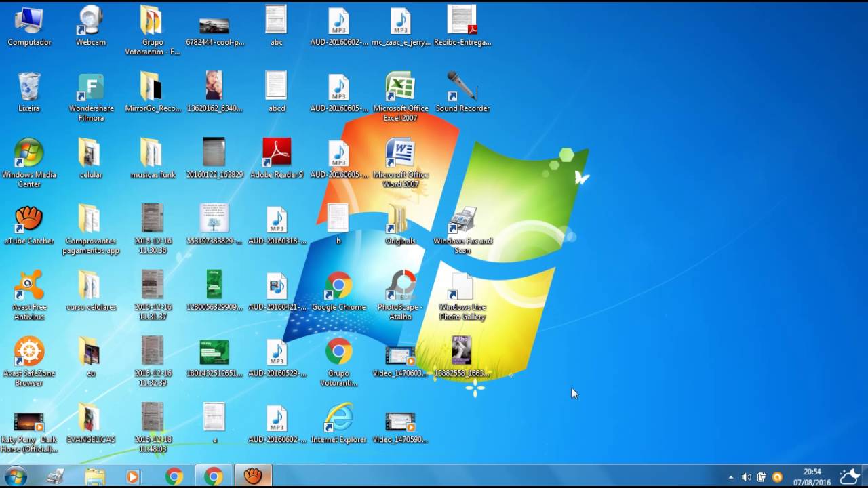Select the document named a
This screenshot has height=488, width=868.
coord(214,423)
